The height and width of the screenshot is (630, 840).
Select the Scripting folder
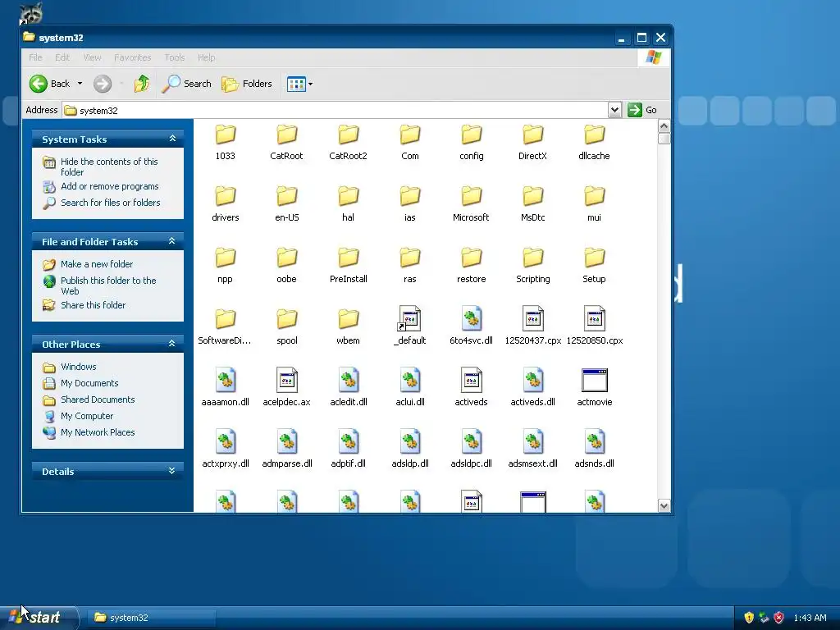point(533,266)
